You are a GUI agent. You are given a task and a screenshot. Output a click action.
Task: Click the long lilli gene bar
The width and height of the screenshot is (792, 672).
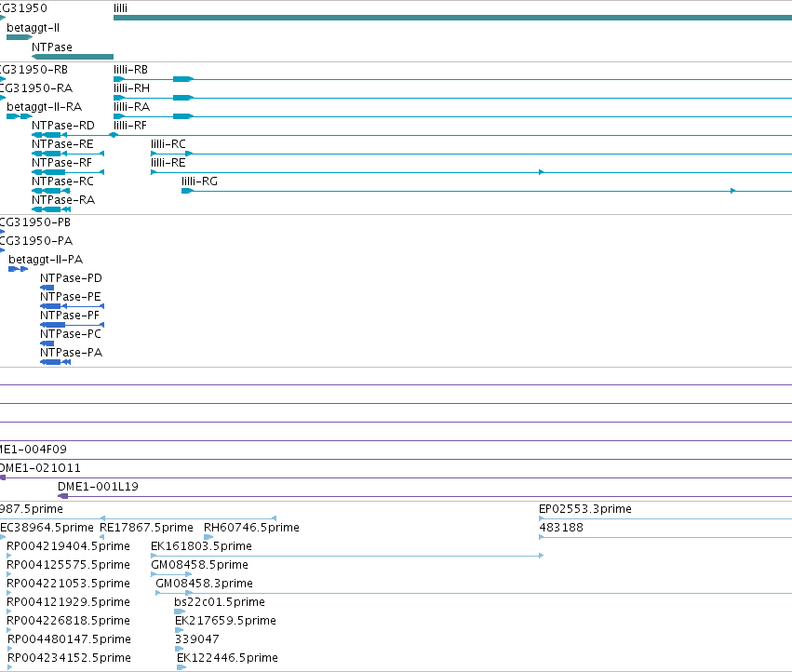click(452, 18)
